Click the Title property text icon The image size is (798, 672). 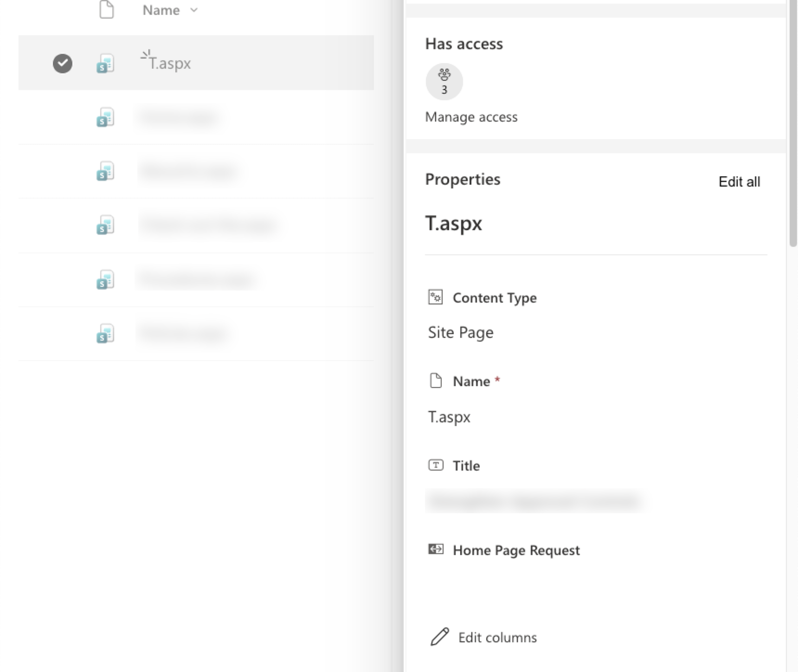point(435,465)
